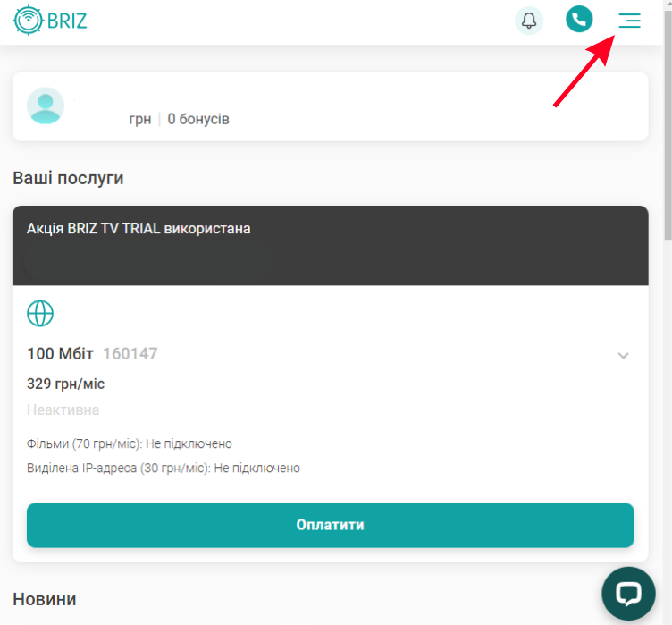Click the account number 160147

(130, 354)
